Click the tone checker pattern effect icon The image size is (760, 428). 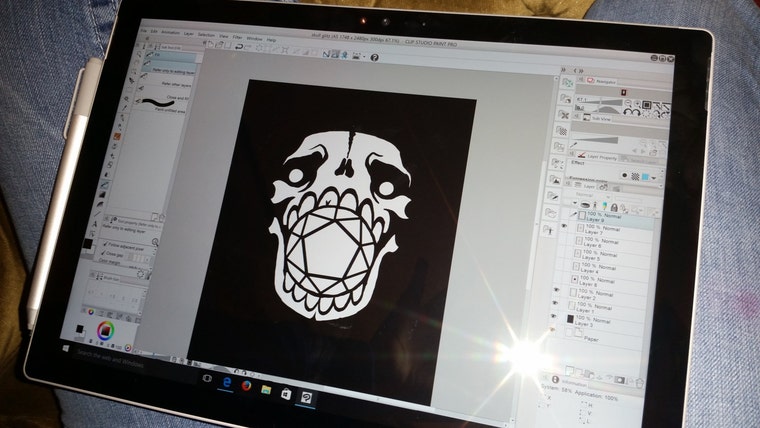635,176
